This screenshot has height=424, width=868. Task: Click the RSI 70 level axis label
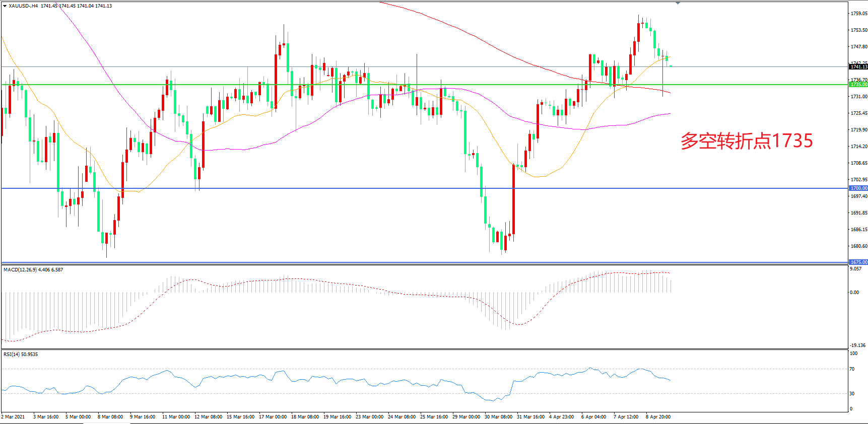(852, 369)
